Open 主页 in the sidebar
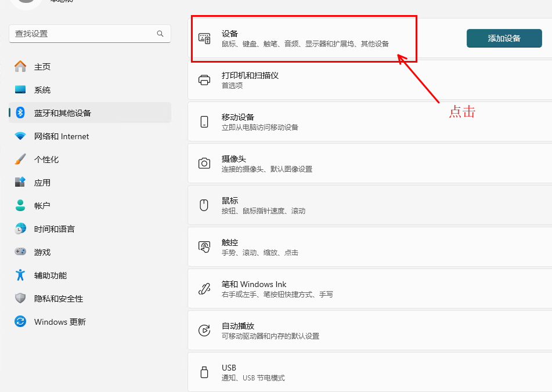Image resolution: width=552 pixels, height=392 pixels. (42, 67)
